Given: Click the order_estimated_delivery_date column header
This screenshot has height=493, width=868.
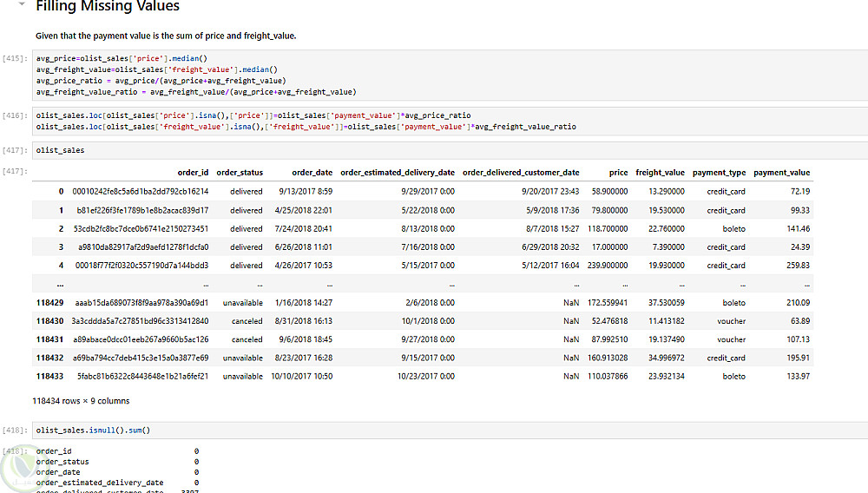Looking at the screenshot, I should [x=398, y=172].
